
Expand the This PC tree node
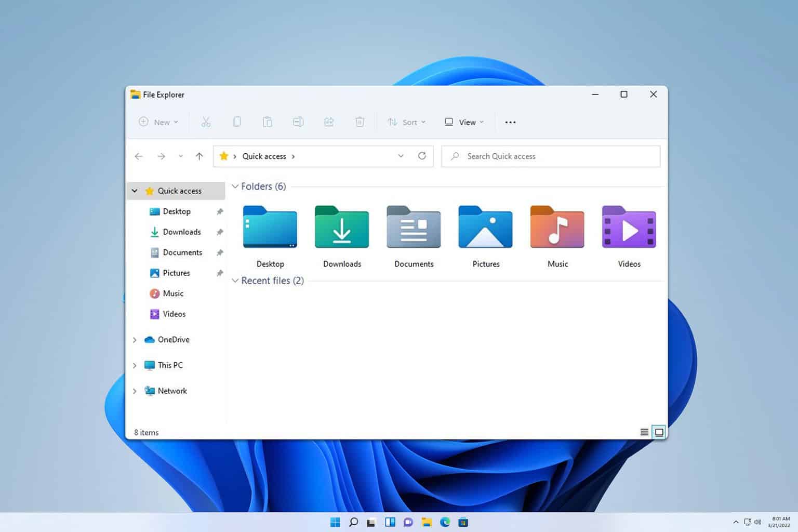[x=135, y=365]
